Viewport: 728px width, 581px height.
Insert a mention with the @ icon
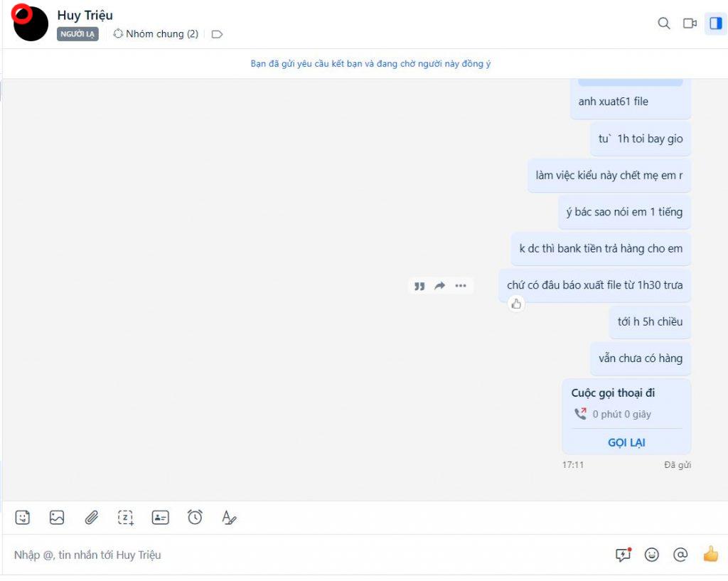click(x=680, y=554)
